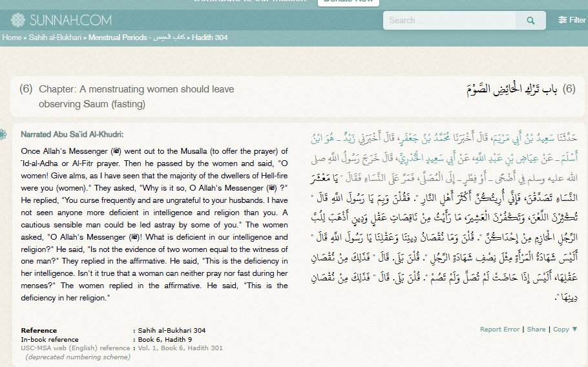
Task: Click the SUNNAH.COM site title
Action: (70, 20)
